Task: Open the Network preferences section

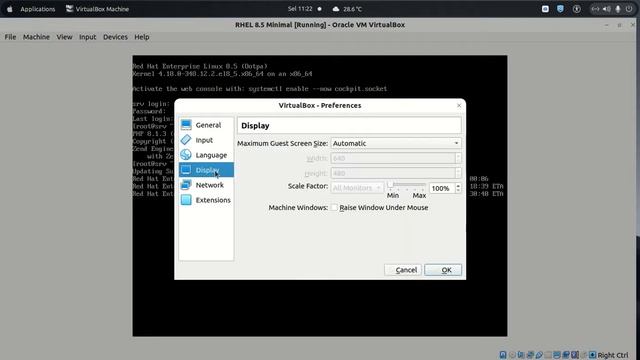Action: 206,185
